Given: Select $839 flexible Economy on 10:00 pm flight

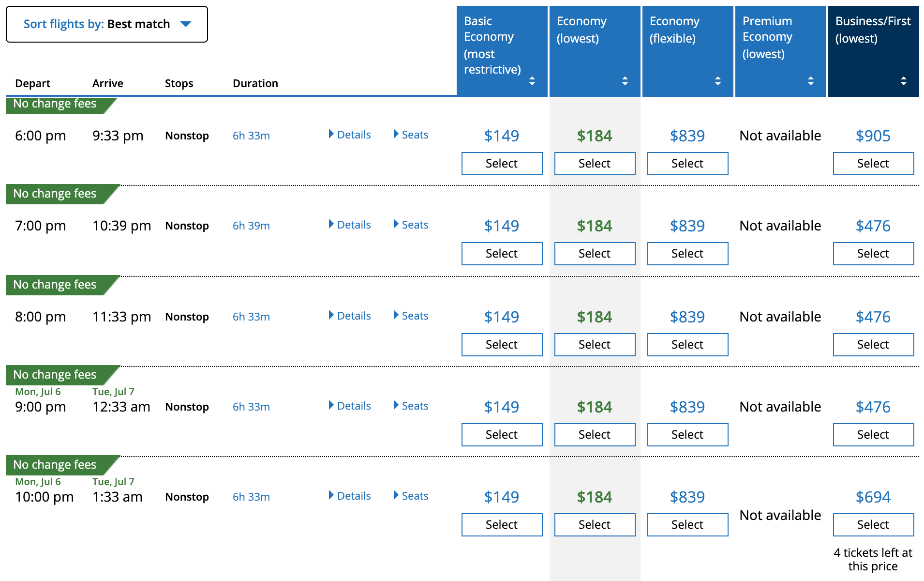Looking at the screenshot, I should 688,525.
